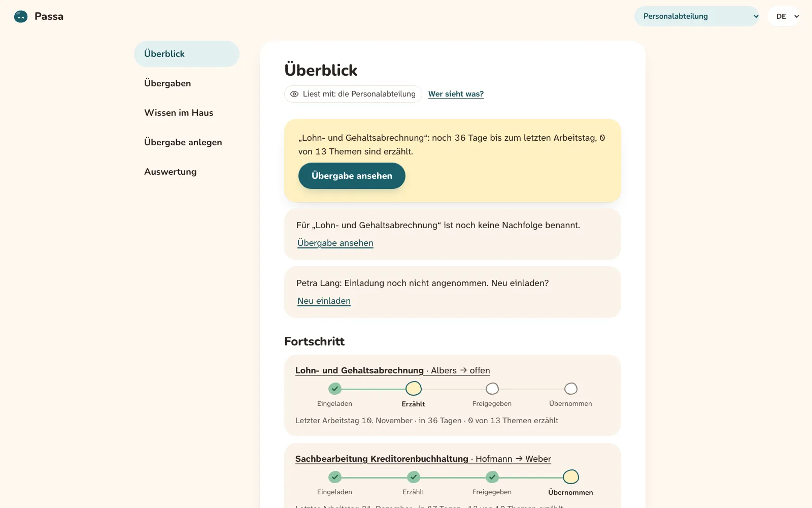
Task: Click the teal 'Übergabe ansehen' button
Action: (x=352, y=176)
